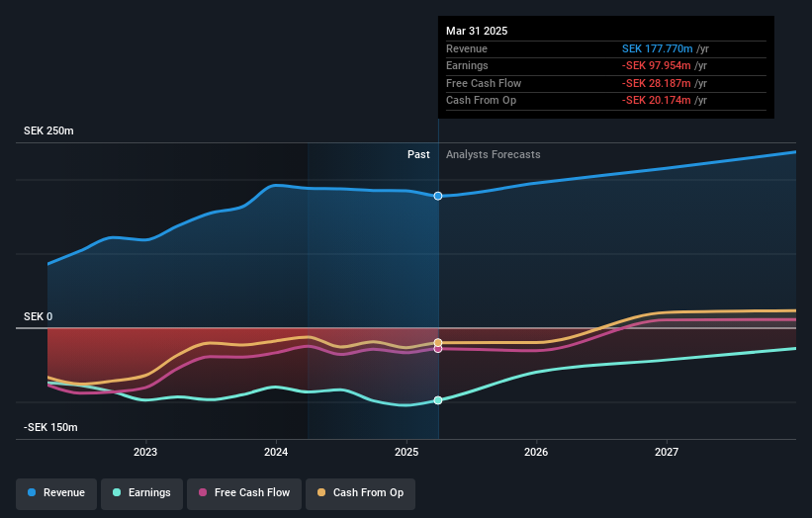Click the tooltip Cash From Op row label
Screen dimensions: 812x518
(481, 101)
